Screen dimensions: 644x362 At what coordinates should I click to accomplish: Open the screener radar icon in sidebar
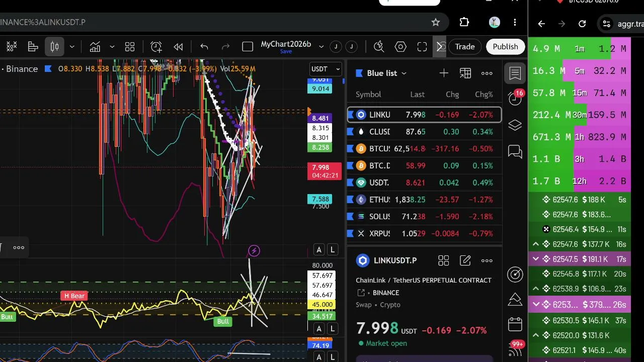[515, 274]
